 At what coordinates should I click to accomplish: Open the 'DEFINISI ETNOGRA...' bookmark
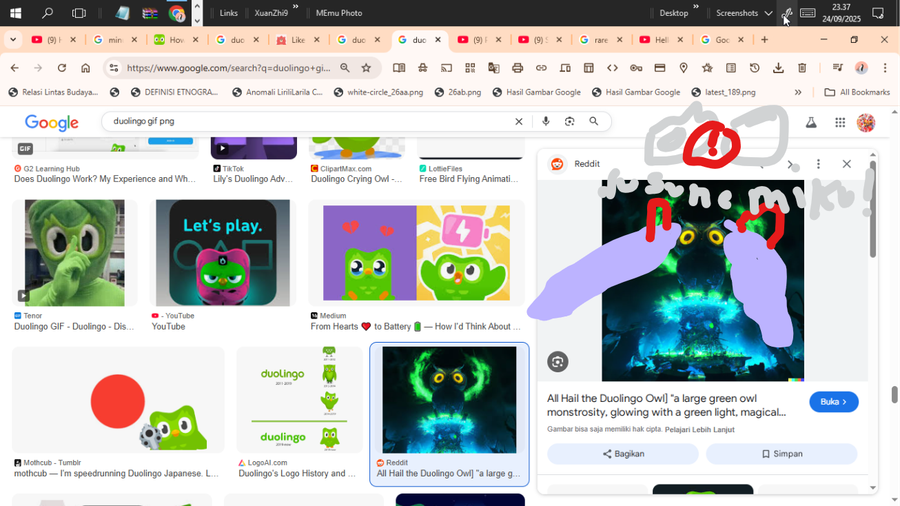pyautogui.click(x=174, y=92)
